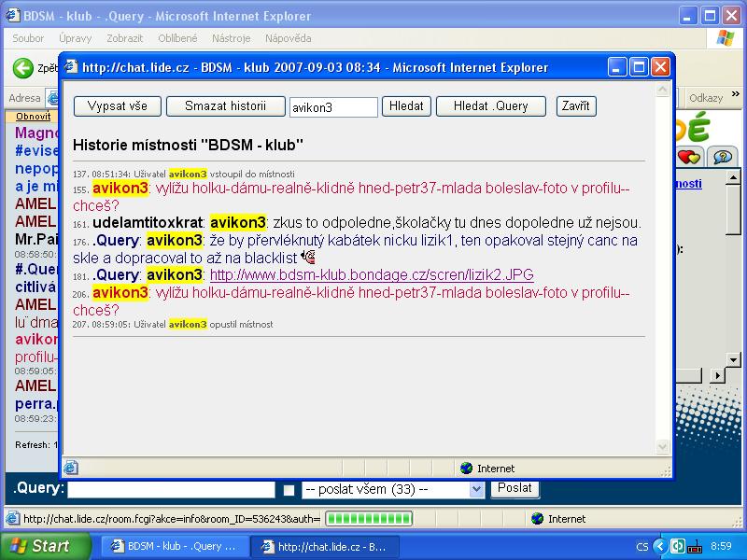Click the Obnovit link in chat window
This screenshot has width=747, height=560.
[34, 116]
